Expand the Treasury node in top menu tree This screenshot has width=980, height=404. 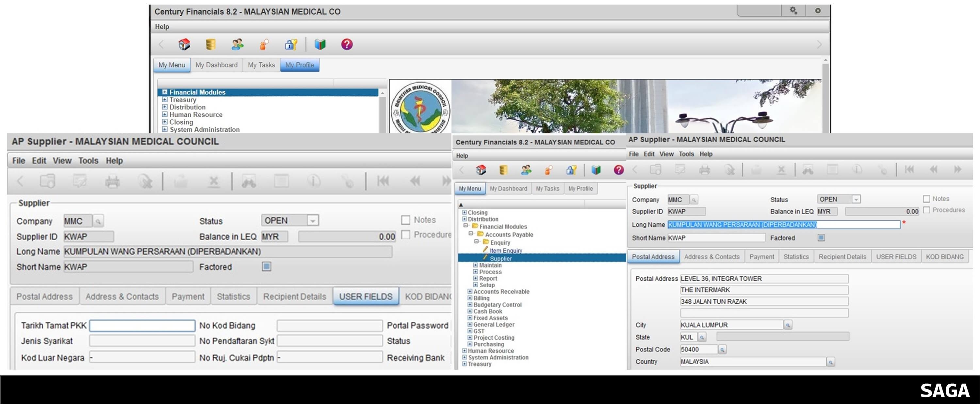click(165, 99)
